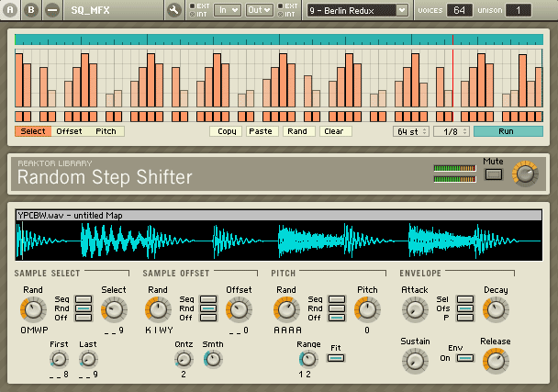
Task: Click the Rand button in sequencer
Action: [x=297, y=131]
